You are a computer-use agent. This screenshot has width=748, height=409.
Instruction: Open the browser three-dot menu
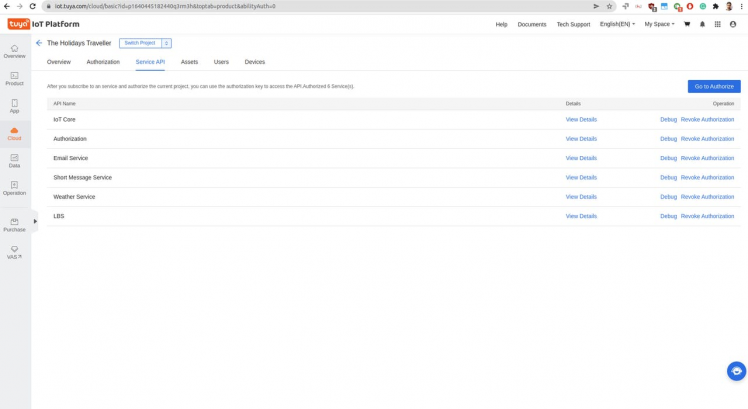741,6
